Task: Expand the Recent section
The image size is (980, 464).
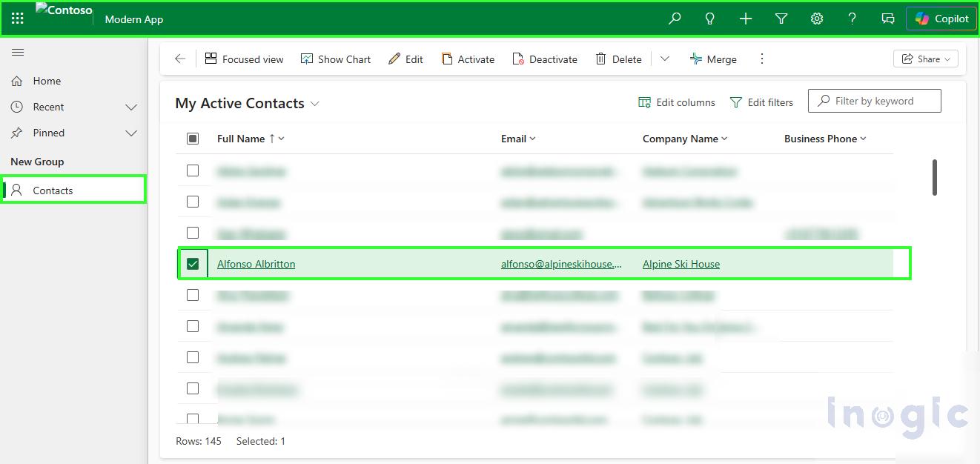Action: pyautogui.click(x=131, y=107)
